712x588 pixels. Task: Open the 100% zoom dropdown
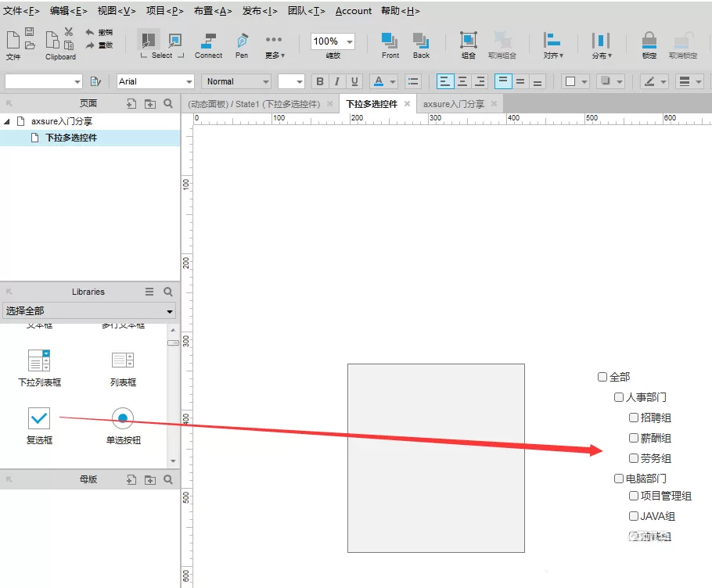pyautogui.click(x=350, y=41)
